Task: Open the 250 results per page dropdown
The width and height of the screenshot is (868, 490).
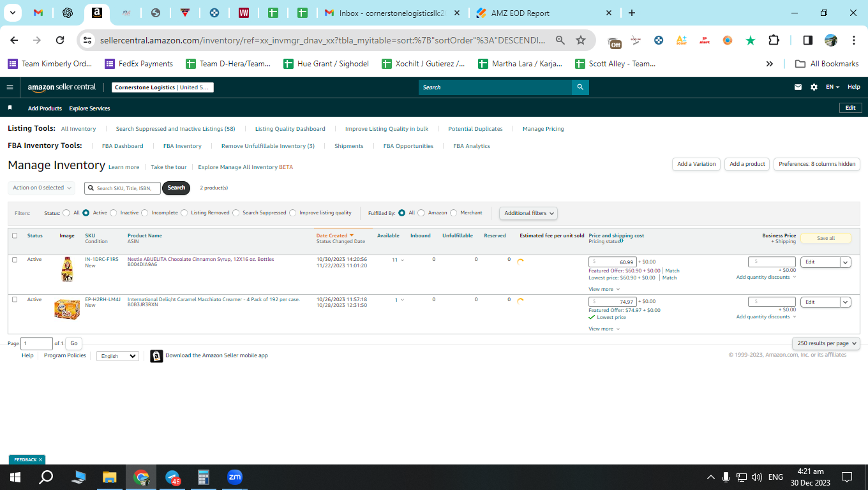Action: 827,343
